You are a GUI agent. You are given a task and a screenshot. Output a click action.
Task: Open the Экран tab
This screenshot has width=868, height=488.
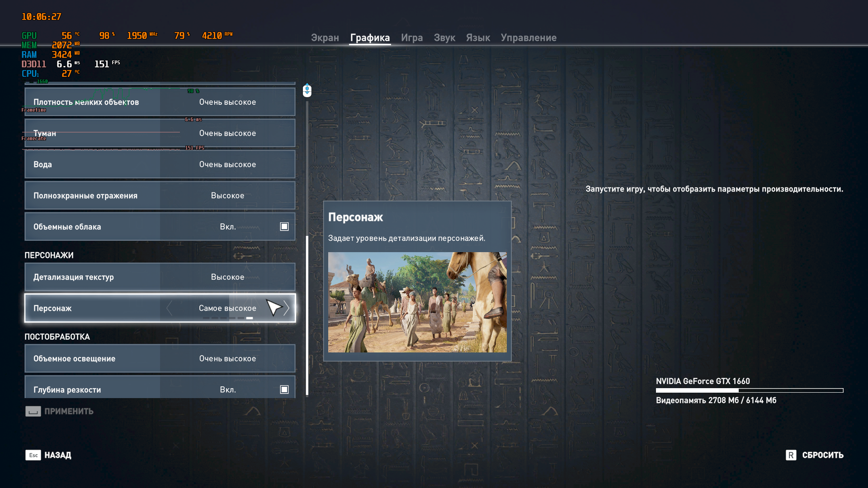(325, 38)
